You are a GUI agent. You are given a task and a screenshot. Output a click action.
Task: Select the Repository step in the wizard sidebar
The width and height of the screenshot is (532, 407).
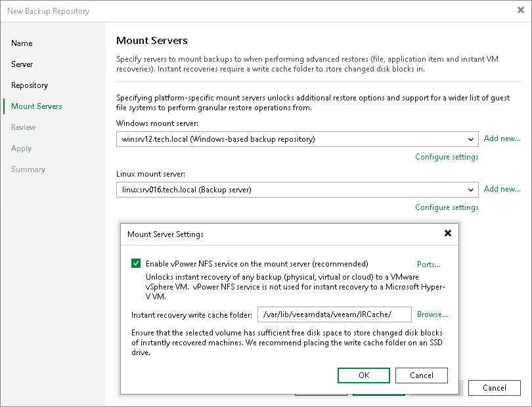30,85
